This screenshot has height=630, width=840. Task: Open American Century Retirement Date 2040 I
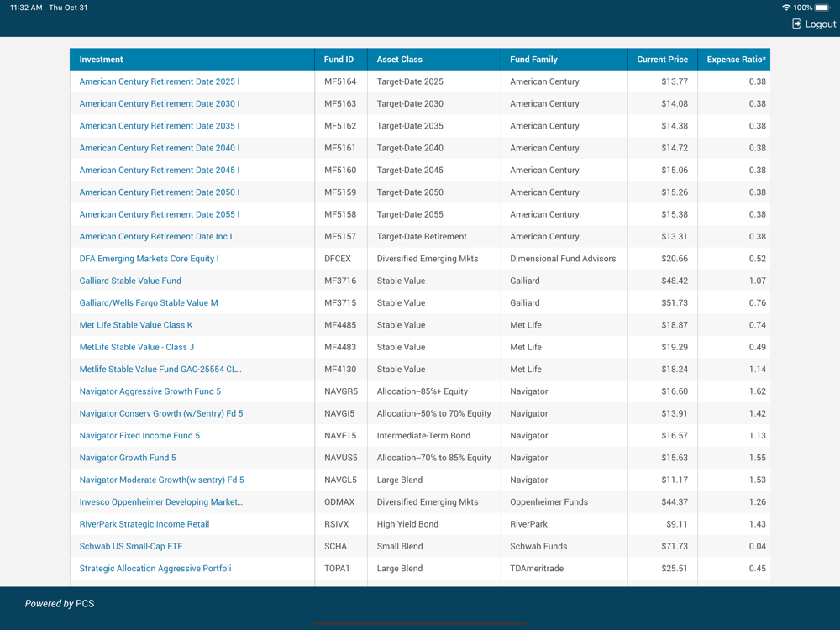[x=160, y=149]
